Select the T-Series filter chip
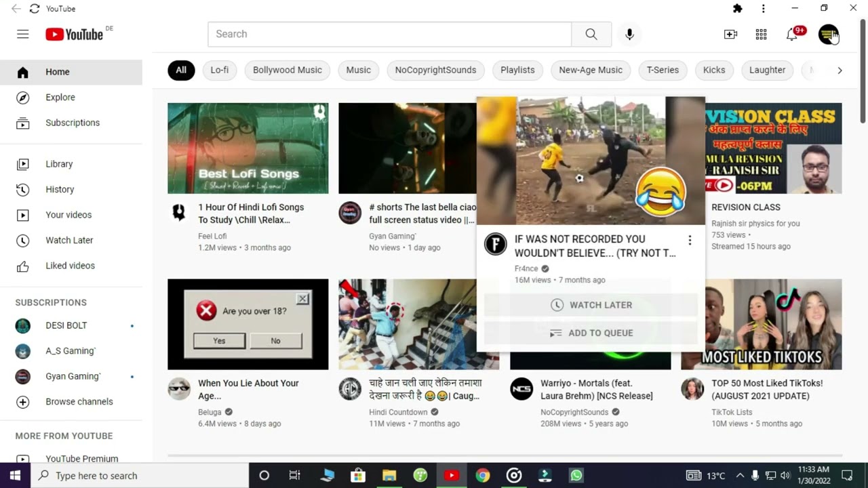868x488 pixels. [663, 70]
